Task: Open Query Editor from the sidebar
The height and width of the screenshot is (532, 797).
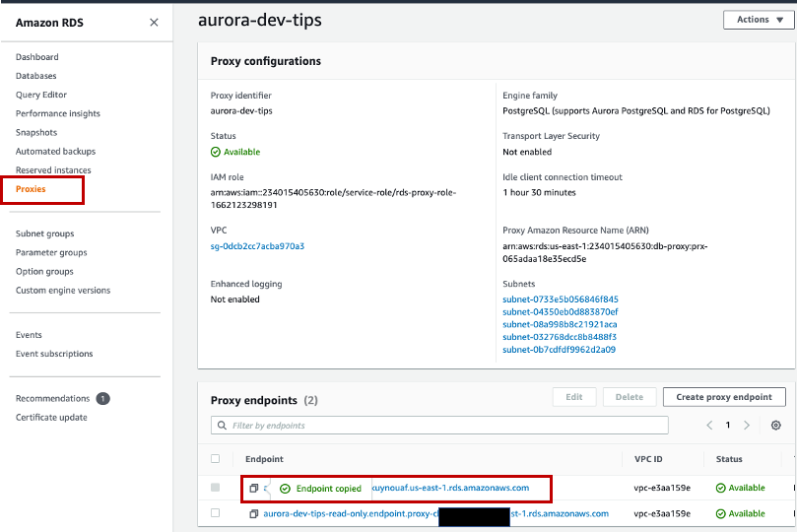Action: 41,95
